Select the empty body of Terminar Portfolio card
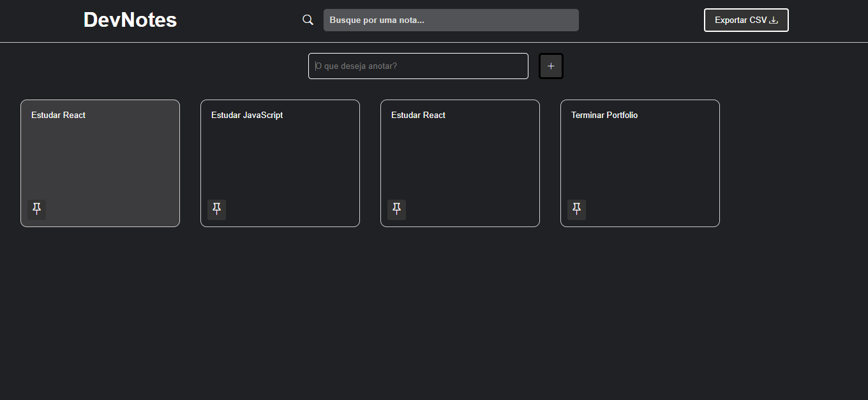Image resolution: width=868 pixels, height=400 pixels. 640,159
